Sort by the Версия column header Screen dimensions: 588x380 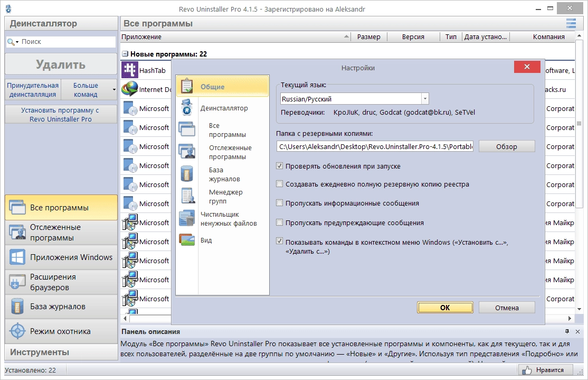coord(413,37)
